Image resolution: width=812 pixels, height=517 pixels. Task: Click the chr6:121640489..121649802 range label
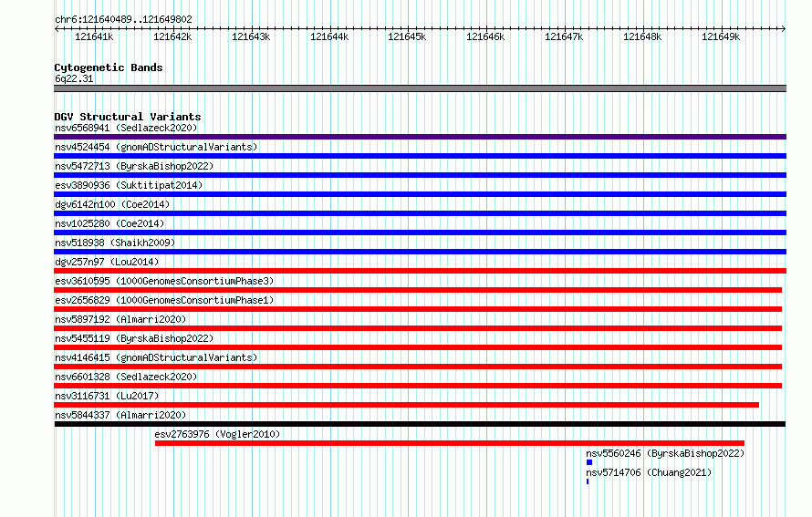click(x=123, y=19)
